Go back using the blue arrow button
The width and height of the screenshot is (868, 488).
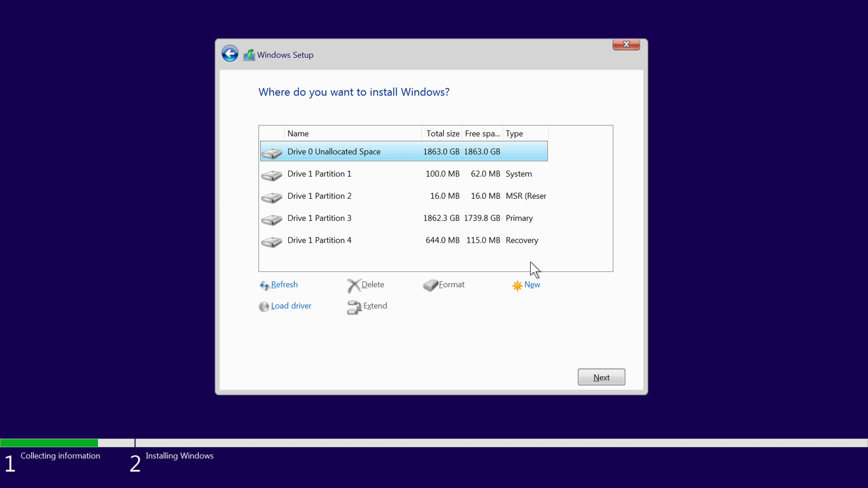coord(230,54)
